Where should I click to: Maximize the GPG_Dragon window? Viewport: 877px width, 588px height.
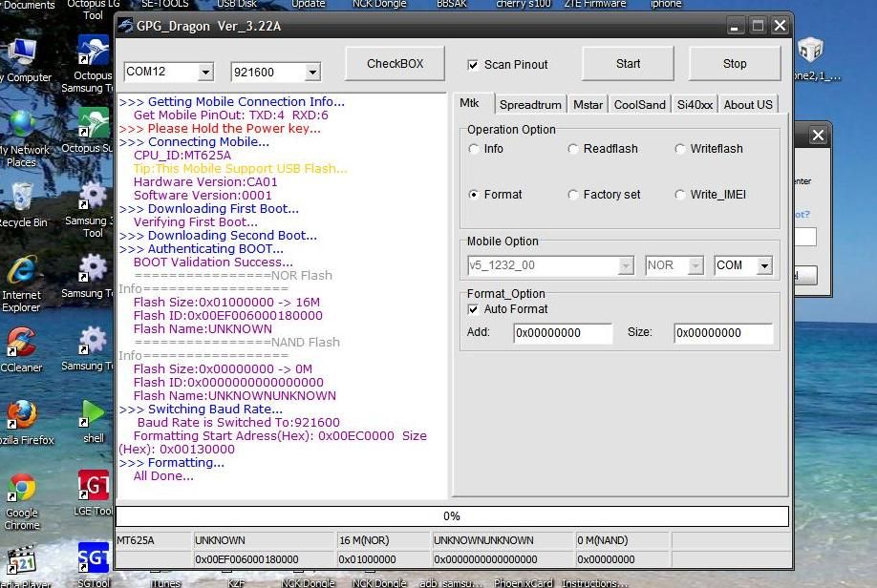(x=758, y=26)
